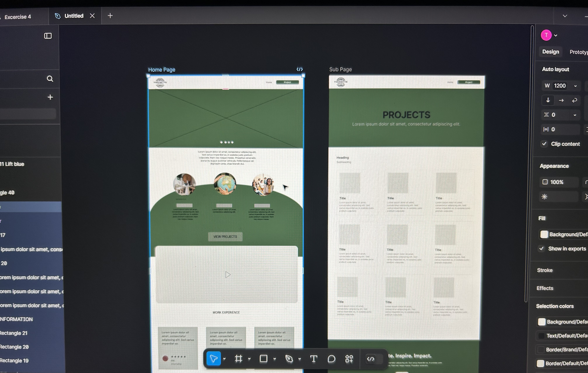588x373 pixels.
Task: Open the Actions components tool
Action: [x=349, y=359]
